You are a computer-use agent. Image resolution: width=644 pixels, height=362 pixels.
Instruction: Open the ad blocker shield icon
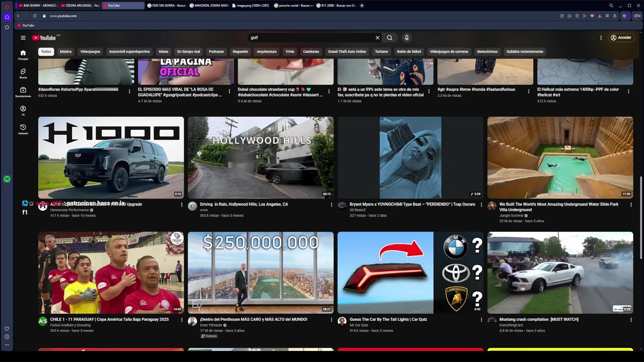coord(577,16)
